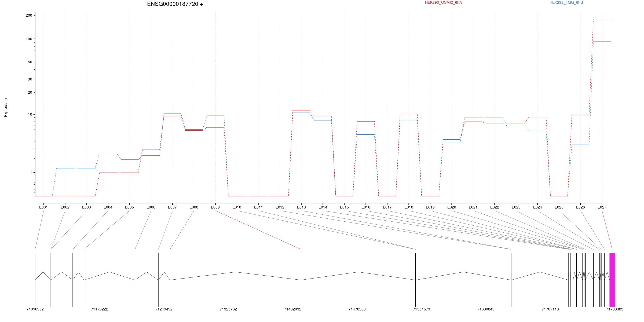Image resolution: width=644 pixels, height=322 pixels.
Task: Click exon label E003
Action: pyautogui.click(x=86, y=207)
